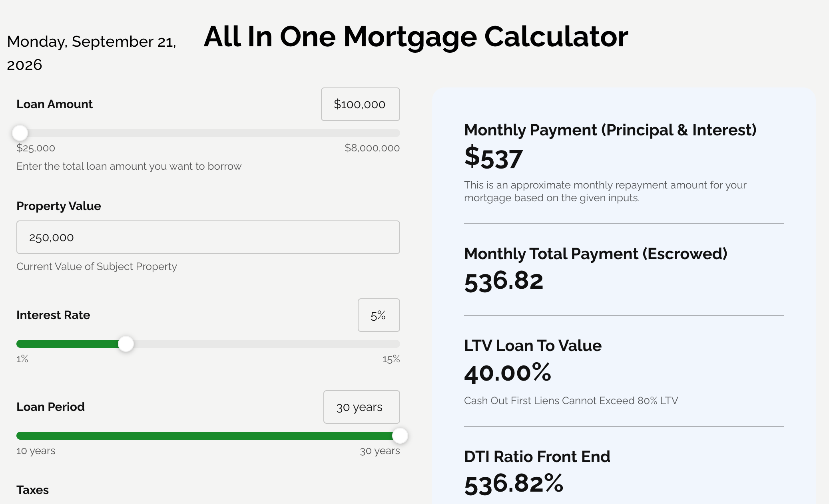
Task: Click the Loan Amount $100,000 input box
Action: click(x=360, y=104)
